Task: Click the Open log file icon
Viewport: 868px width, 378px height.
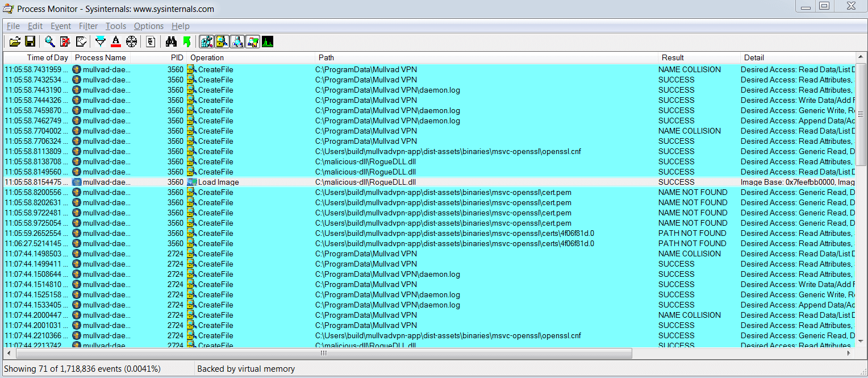Action: 15,41
